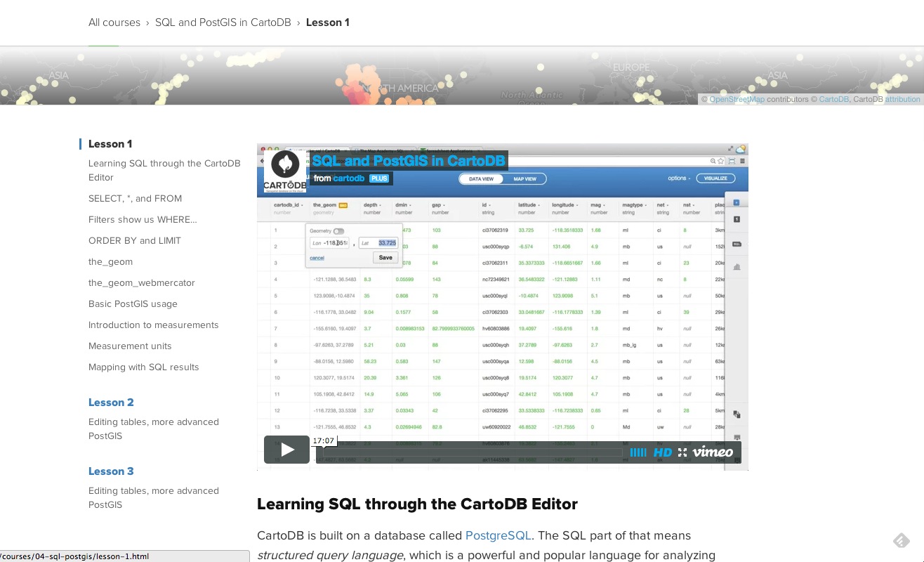
Task: Open the cartodb author link in video
Action: pyautogui.click(x=348, y=178)
